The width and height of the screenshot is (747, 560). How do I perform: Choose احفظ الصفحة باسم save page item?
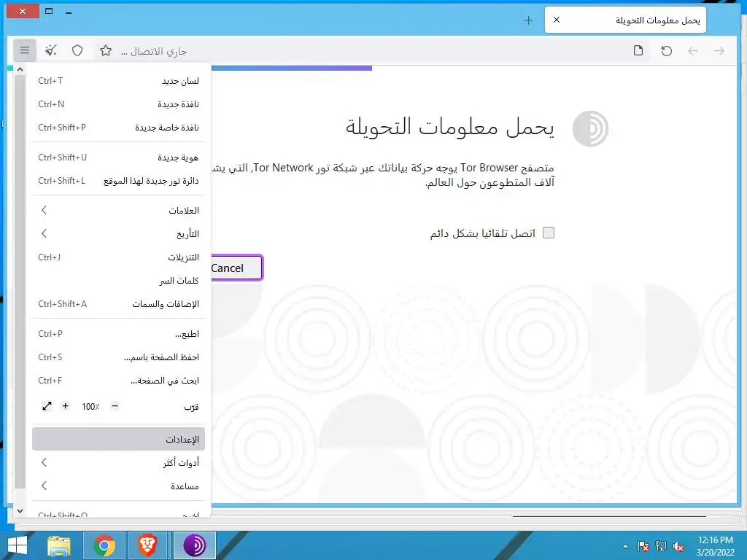119,357
